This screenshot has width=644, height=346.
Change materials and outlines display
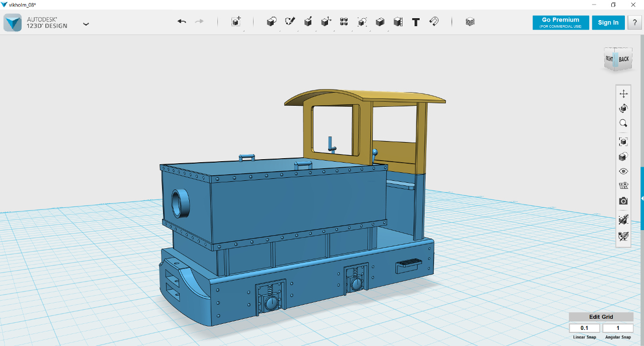pyautogui.click(x=623, y=157)
